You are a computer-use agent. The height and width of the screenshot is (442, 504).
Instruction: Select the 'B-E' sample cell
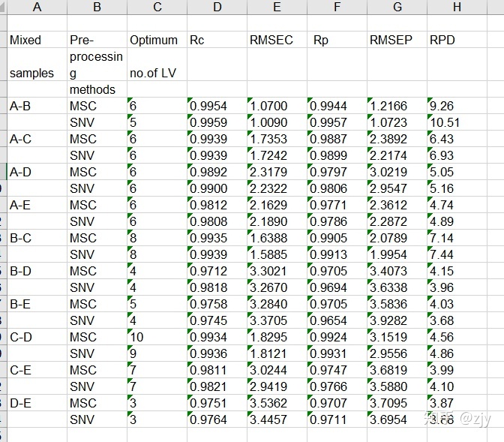click(x=37, y=304)
